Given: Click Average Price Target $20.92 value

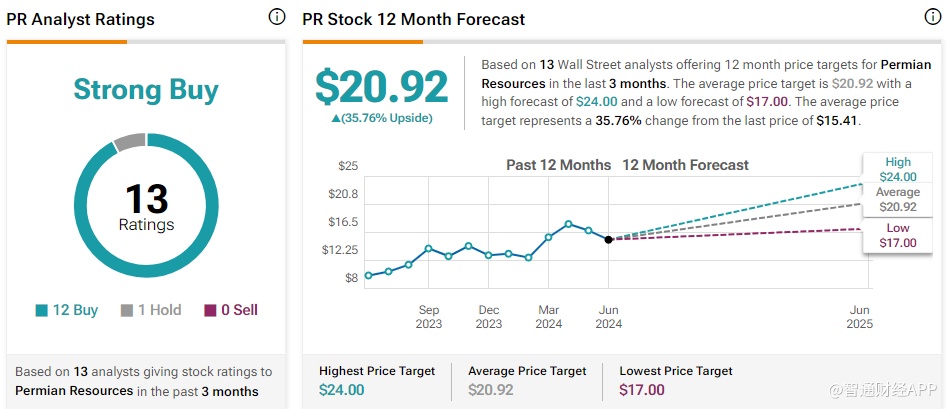Looking at the screenshot, I should (x=492, y=390).
